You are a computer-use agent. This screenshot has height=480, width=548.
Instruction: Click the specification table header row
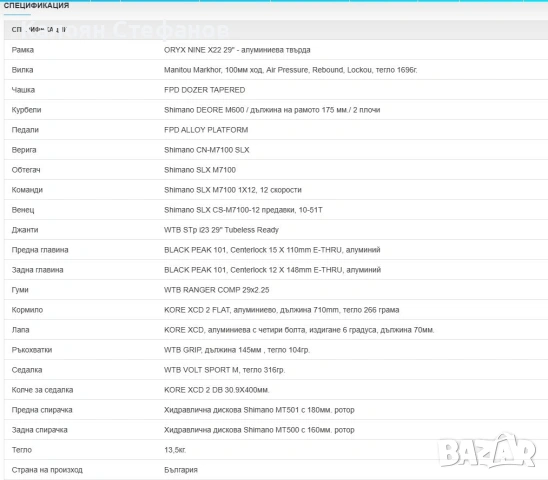coord(276,30)
